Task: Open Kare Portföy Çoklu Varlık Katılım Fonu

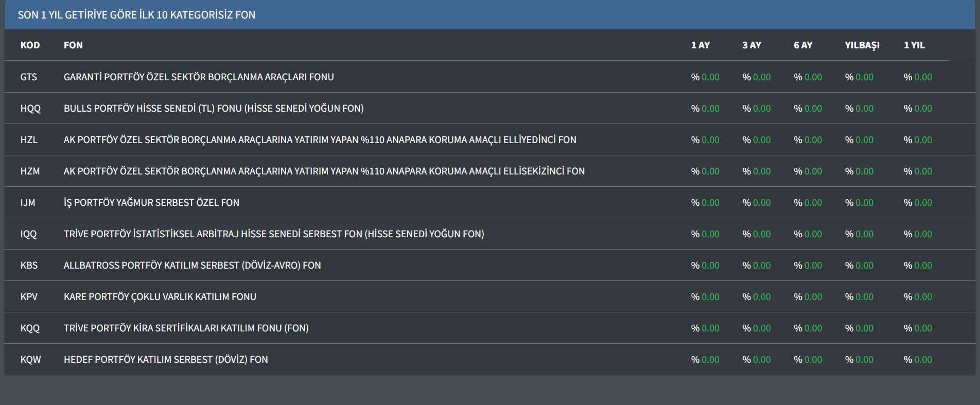Action: point(160,297)
